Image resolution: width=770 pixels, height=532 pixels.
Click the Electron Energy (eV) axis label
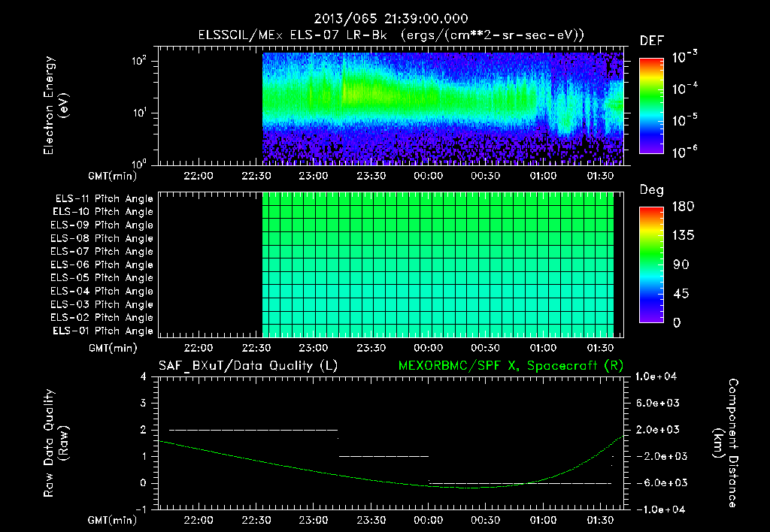[x=56, y=105]
